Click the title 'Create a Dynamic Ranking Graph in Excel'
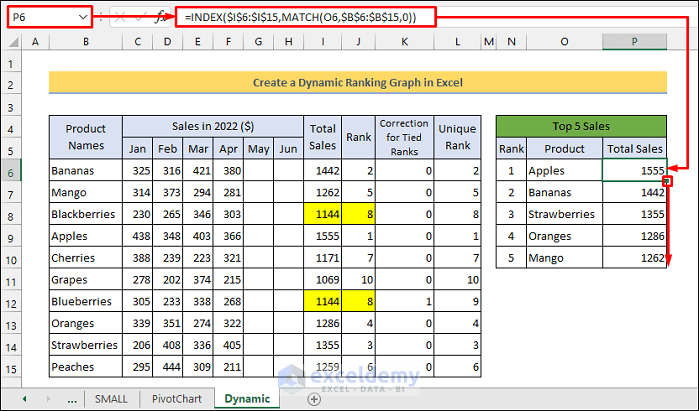The height and width of the screenshot is (411, 699). [358, 82]
